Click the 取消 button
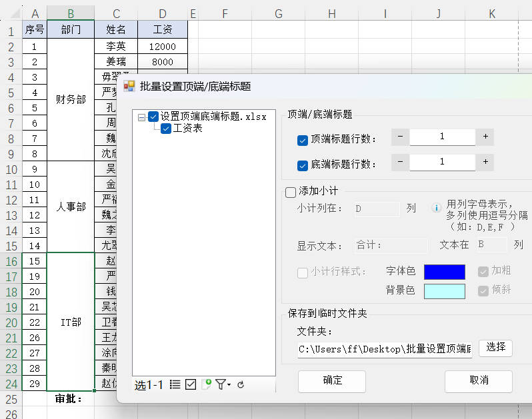 [478, 380]
